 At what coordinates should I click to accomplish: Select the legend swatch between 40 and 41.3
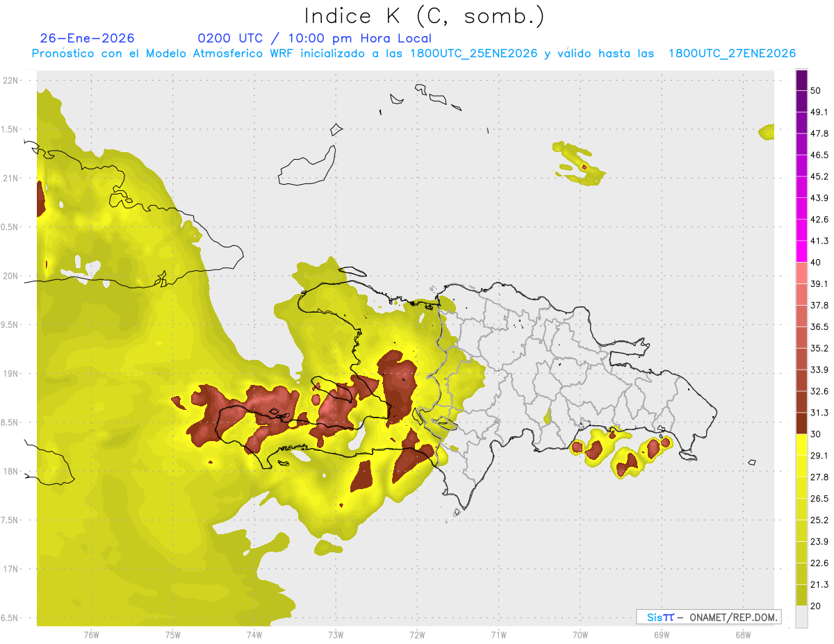[x=801, y=251]
